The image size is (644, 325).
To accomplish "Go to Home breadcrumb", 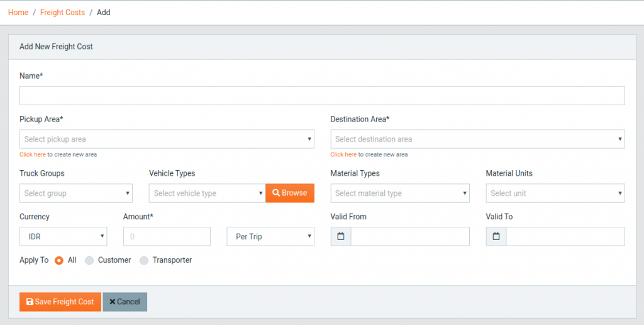I will 18,13.
